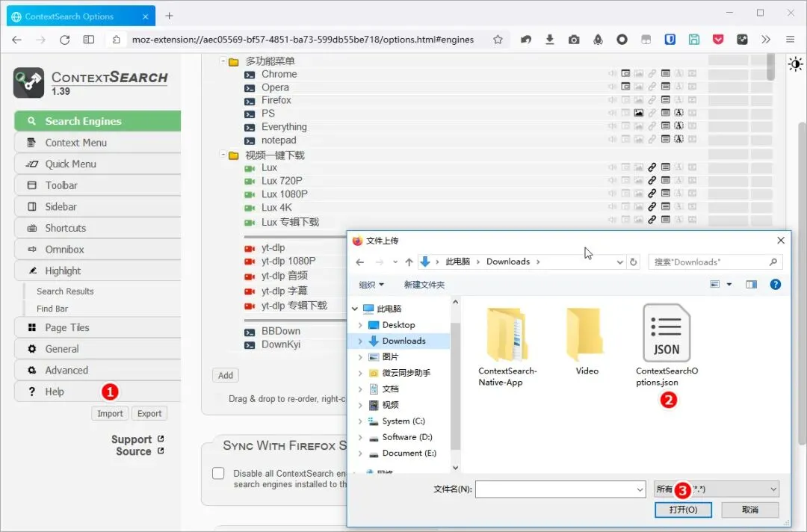The image size is (807, 532).
Task: Open the dialog help icon
Action: 775,285
